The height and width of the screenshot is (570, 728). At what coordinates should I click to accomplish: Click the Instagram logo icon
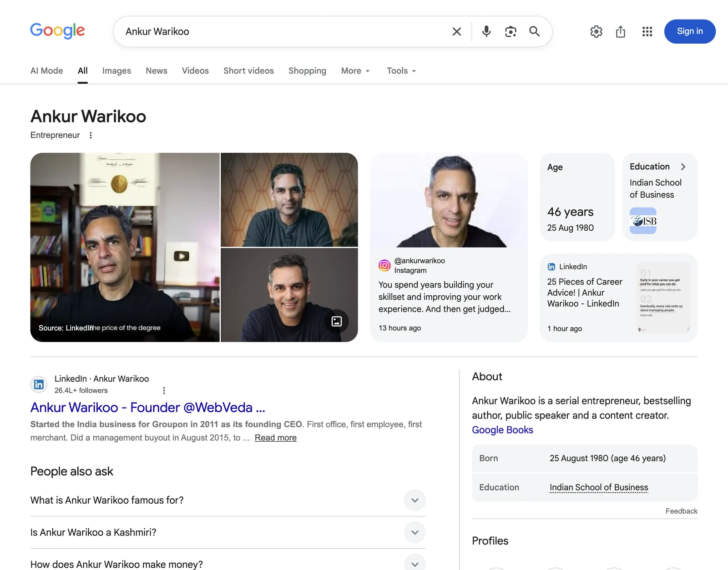coord(384,265)
